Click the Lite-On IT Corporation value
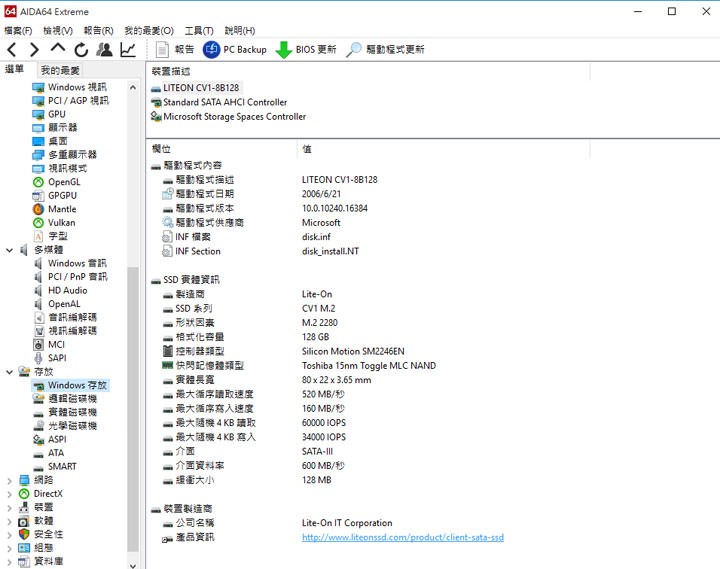 click(347, 523)
